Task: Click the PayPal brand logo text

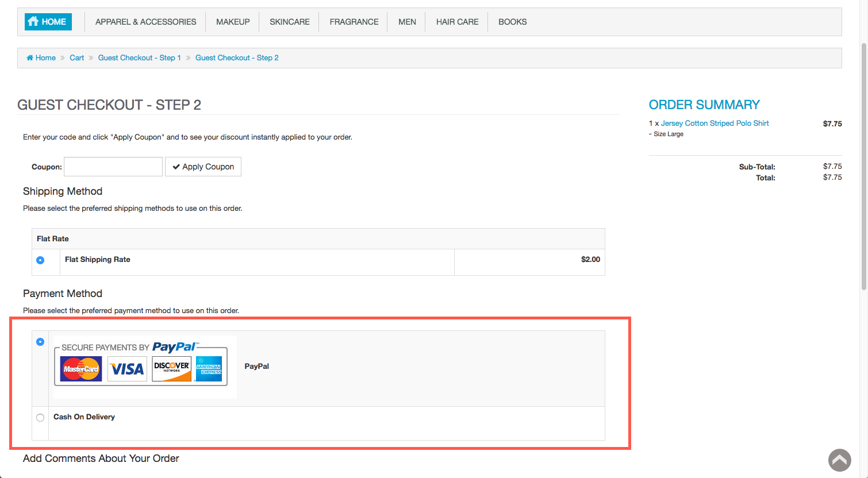Action: [175, 347]
